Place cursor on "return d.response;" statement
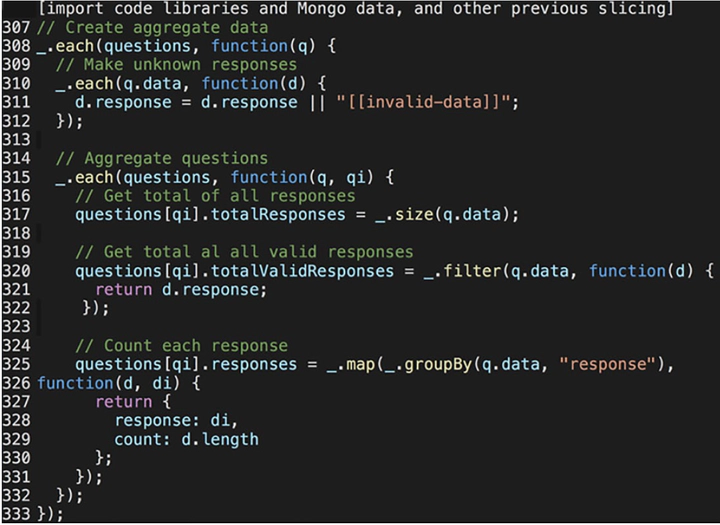This screenshot has width=720, height=525. [181, 289]
